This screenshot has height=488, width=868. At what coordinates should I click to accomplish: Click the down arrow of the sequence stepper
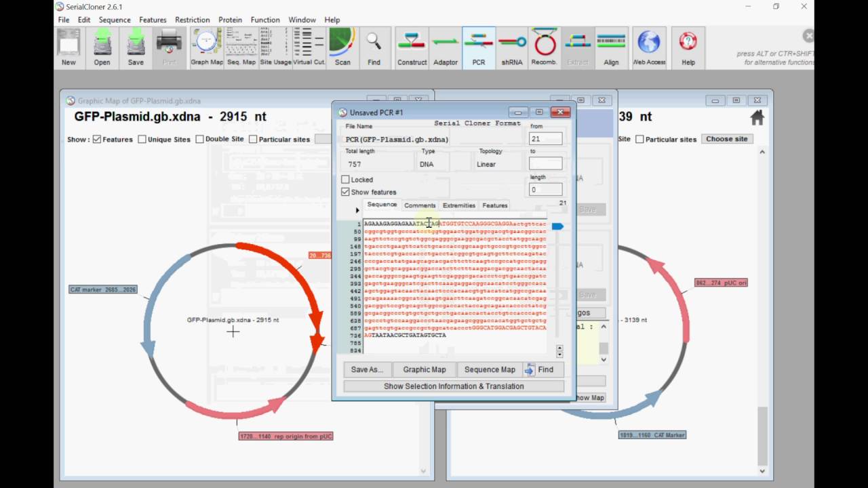[x=559, y=354]
